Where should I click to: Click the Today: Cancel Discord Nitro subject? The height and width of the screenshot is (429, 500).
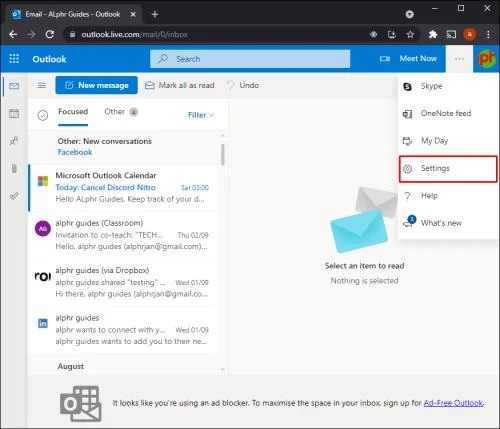click(105, 188)
